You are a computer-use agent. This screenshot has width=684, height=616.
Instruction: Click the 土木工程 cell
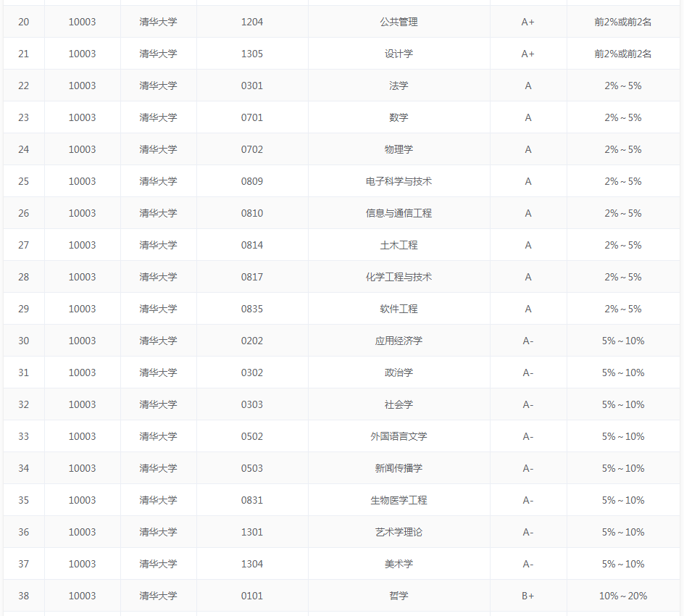[399, 245]
